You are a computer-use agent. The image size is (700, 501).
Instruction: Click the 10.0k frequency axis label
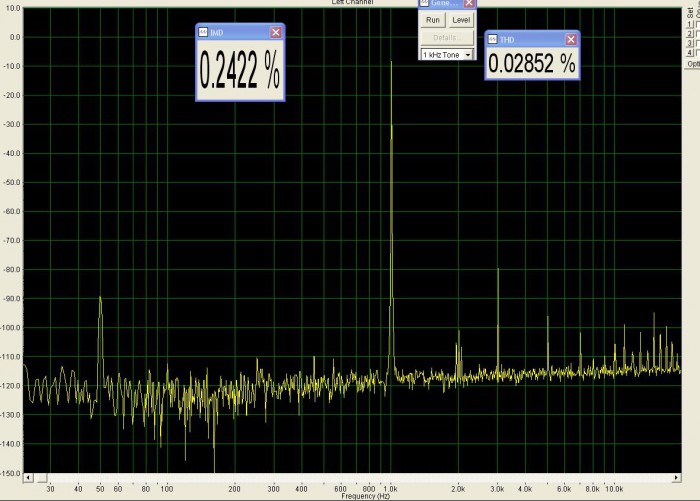click(614, 489)
